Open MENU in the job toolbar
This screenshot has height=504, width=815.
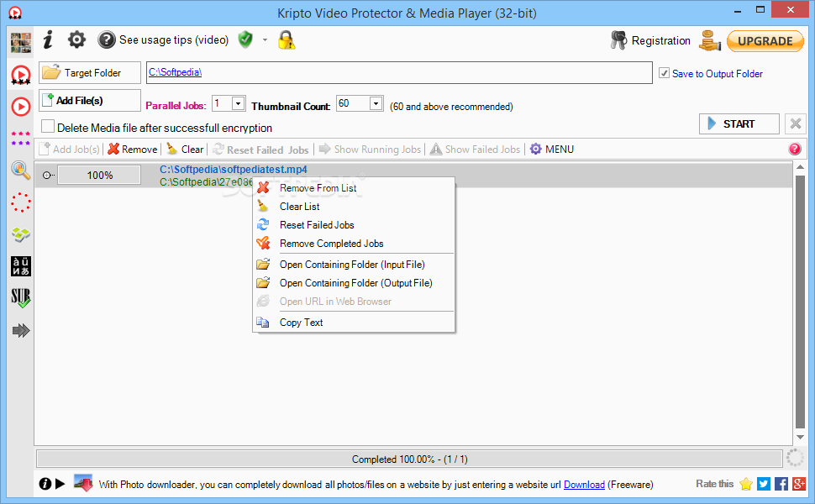[x=552, y=150]
